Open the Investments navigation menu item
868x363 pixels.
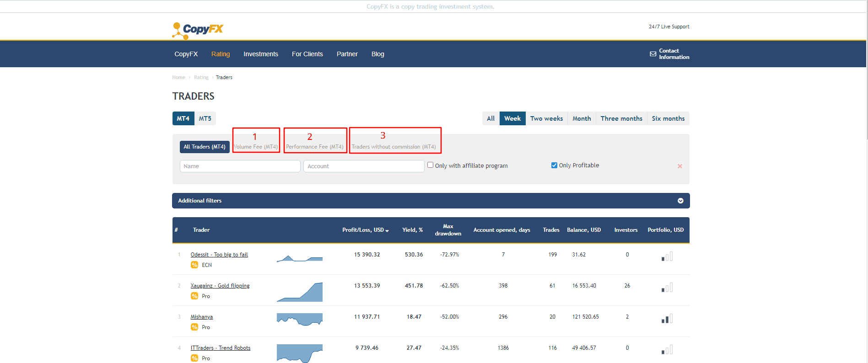[261, 54]
